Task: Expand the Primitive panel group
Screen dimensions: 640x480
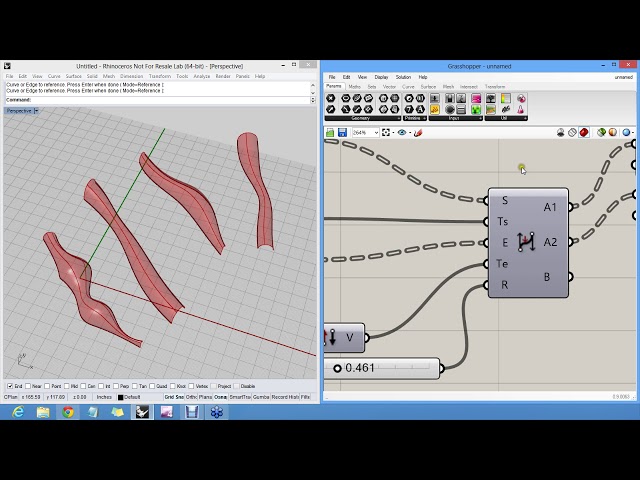Action: (x=424, y=118)
